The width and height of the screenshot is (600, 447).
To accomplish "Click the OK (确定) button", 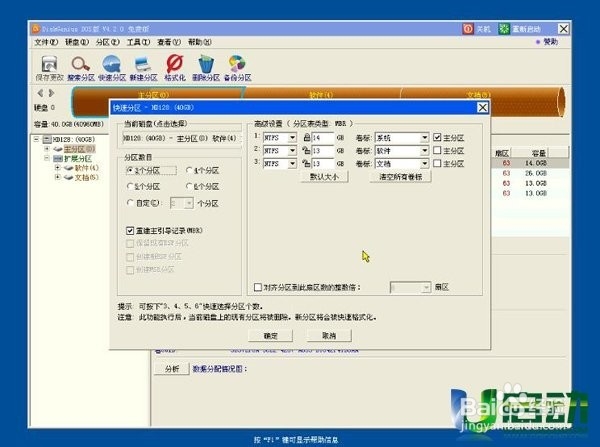I will coord(271,336).
